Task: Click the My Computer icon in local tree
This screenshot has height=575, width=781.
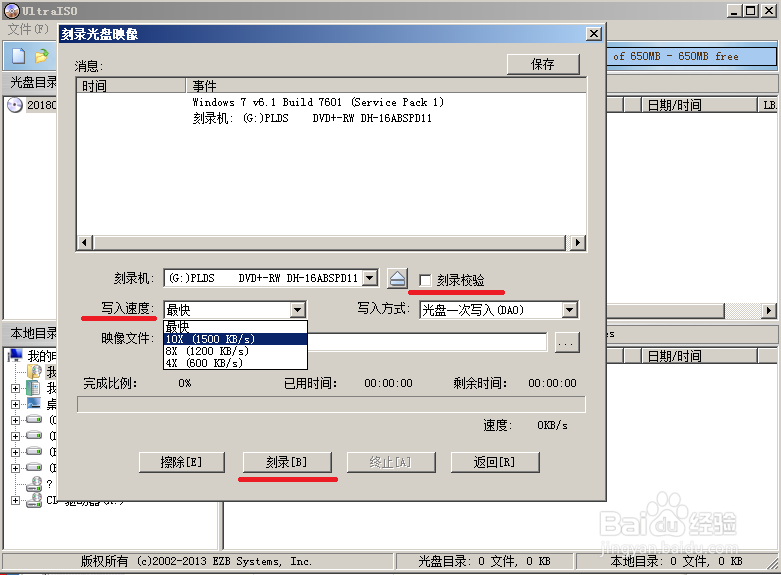Action: coord(15,355)
